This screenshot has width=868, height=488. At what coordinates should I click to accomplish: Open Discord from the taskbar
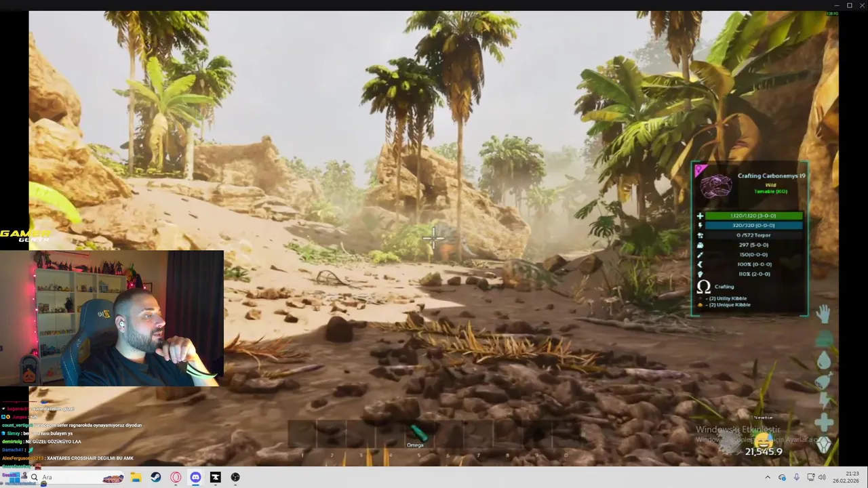pos(196,477)
